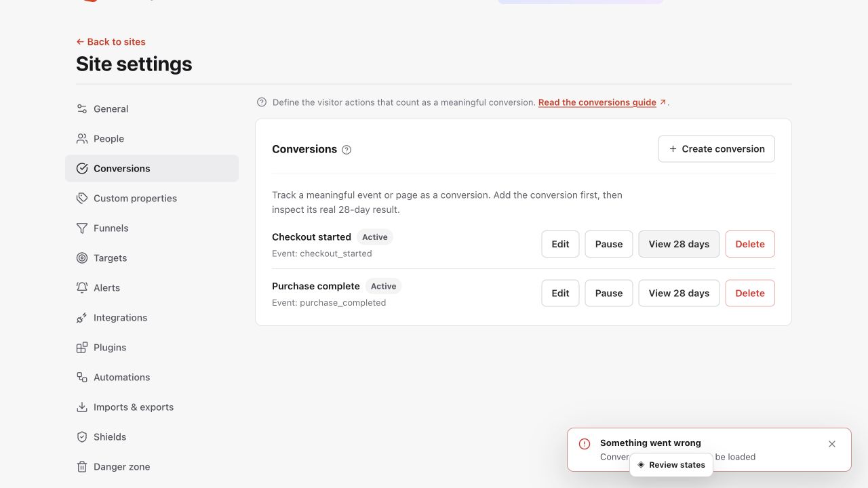Click the Event: checkout_started text
This screenshot has width=868, height=488.
(x=322, y=253)
